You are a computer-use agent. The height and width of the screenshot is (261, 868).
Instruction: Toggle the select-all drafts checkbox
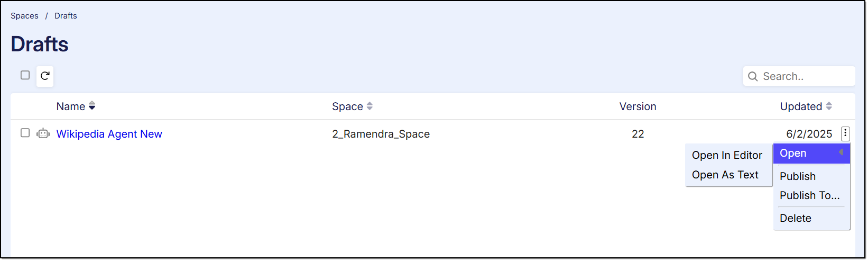(x=25, y=75)
